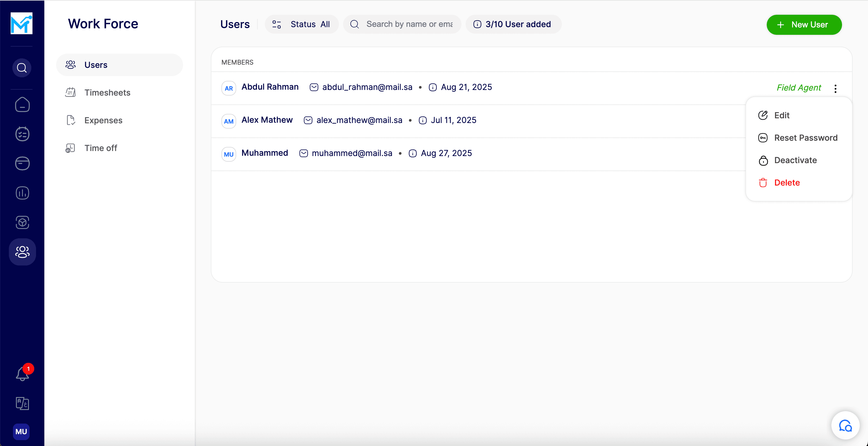This screenshot has height=446, width=868.
Task: Open the language translate icon
Action: pyautogui.click(x=22, y=403)
